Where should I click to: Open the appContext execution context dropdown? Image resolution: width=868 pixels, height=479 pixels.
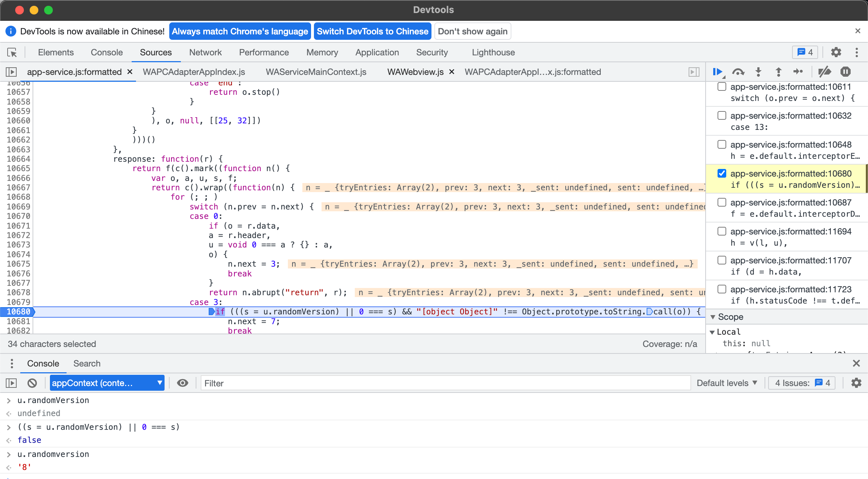(x=107, y=383)
